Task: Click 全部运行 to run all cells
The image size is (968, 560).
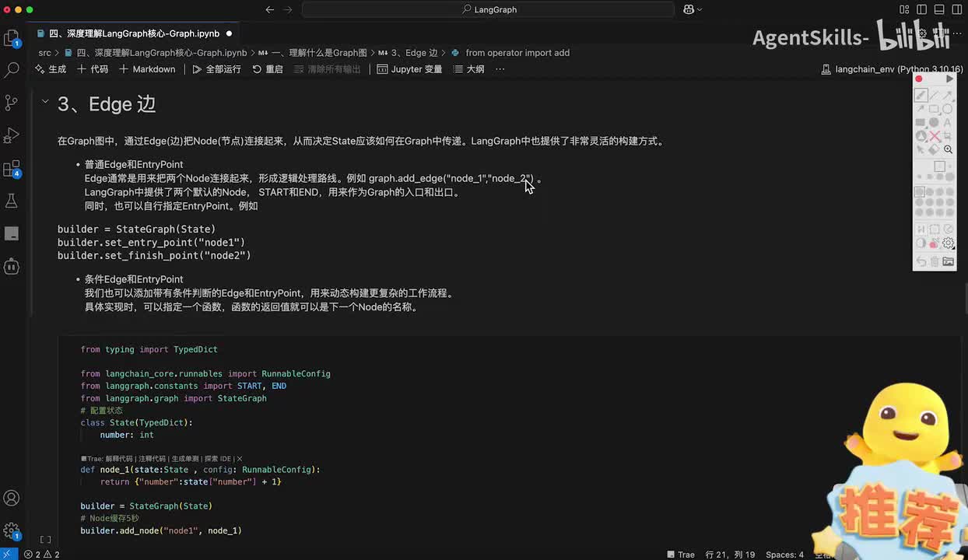Action: click(216, 69)
